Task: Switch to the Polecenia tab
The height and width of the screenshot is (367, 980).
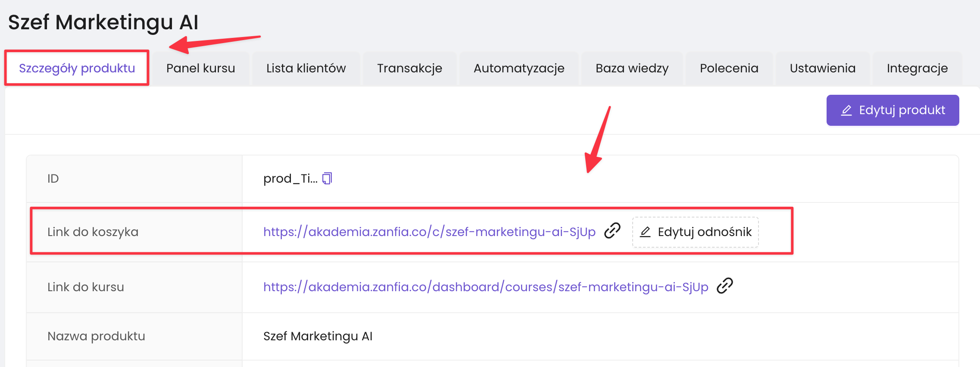Action: click(729, 68)
